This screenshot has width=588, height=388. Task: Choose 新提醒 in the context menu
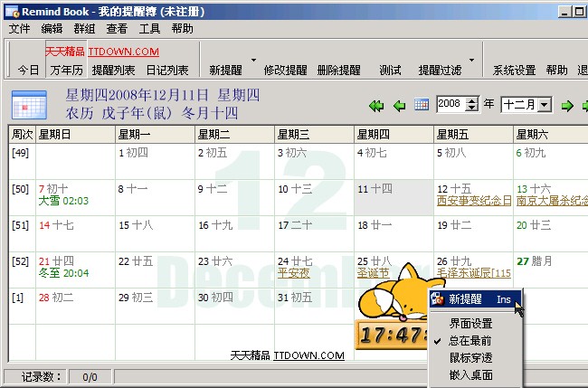coord(476,299)
